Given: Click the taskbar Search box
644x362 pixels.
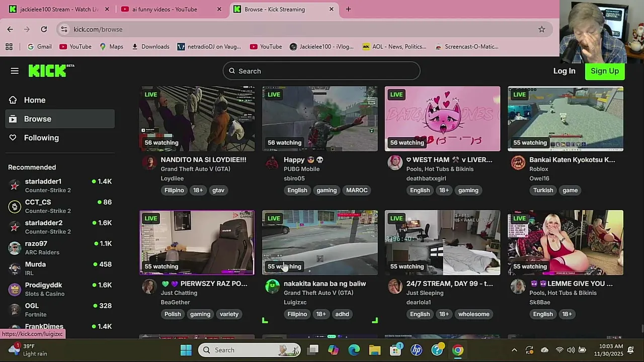Looking at the screenshot, I should [x=249, y=350].
